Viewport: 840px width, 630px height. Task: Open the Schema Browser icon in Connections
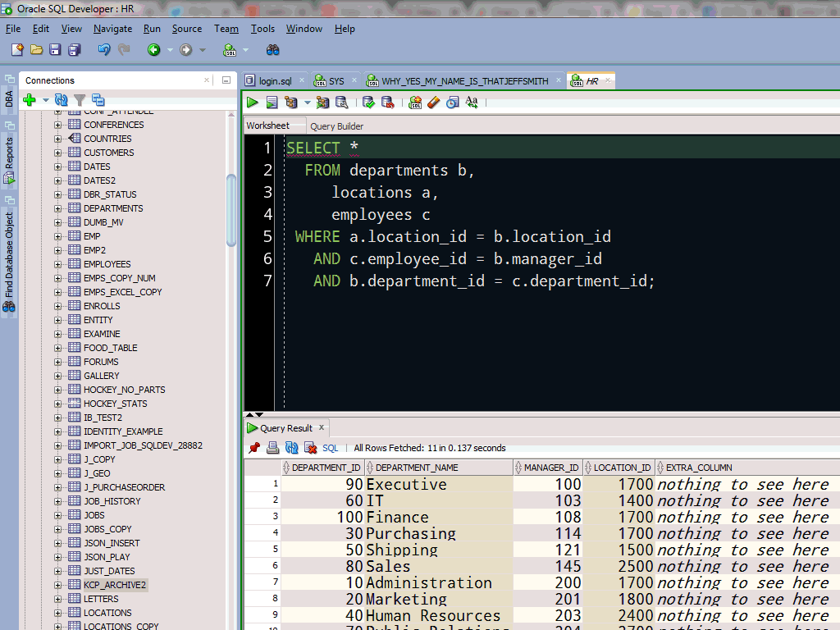(98, 99)
